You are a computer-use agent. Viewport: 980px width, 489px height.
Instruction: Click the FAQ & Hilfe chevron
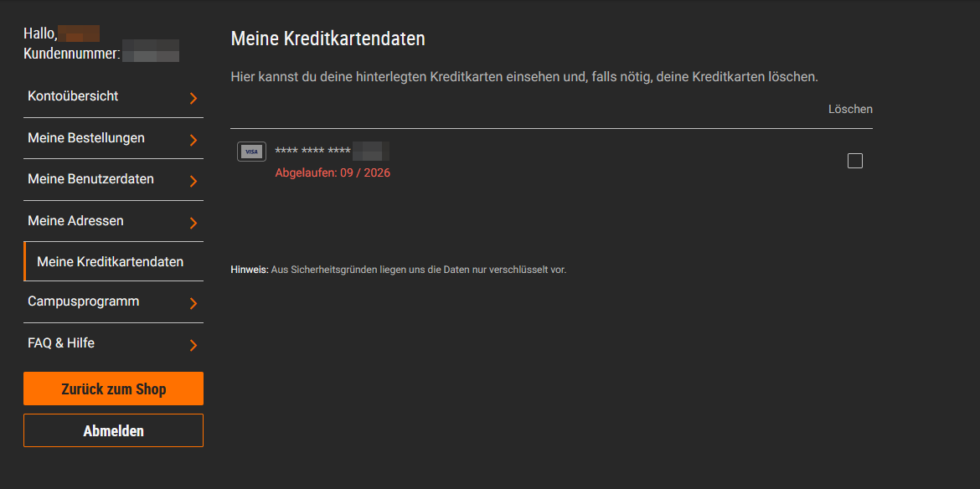click(193, 345)
